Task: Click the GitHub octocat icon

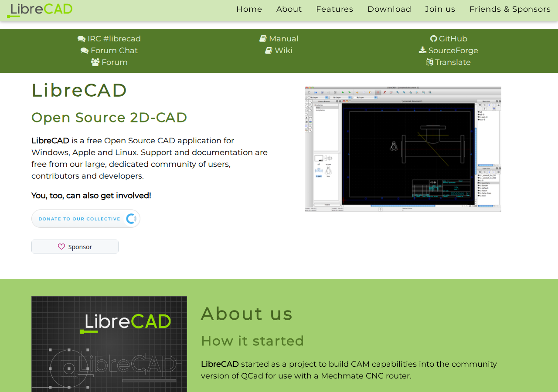Action: click(434, 39)
